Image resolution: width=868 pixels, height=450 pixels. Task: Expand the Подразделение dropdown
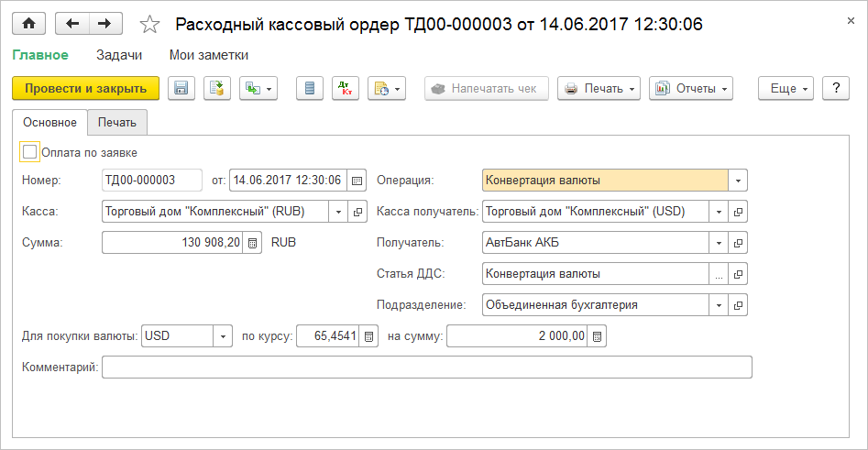click(720, 305)
